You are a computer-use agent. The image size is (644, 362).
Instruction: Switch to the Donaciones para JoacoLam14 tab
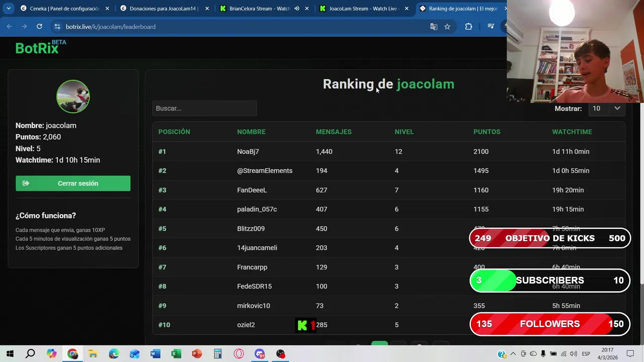point(165,9)
